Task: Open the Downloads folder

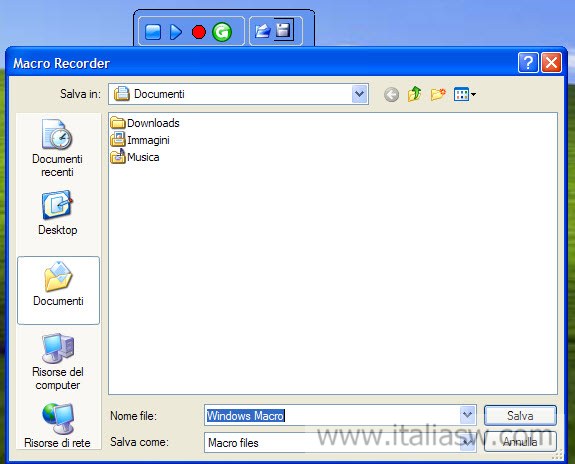Action: 145,123
